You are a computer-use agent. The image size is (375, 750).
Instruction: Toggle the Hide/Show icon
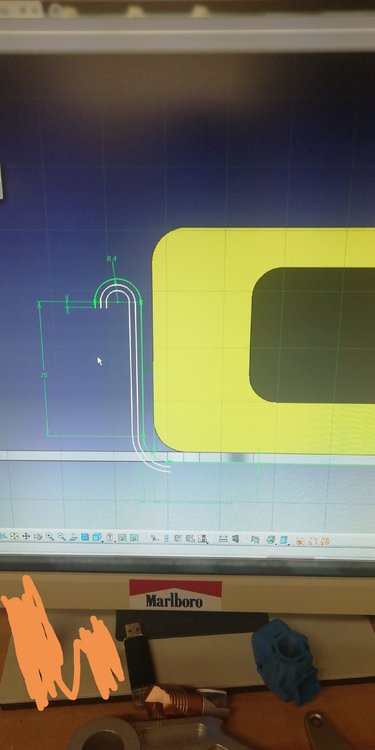122,538
